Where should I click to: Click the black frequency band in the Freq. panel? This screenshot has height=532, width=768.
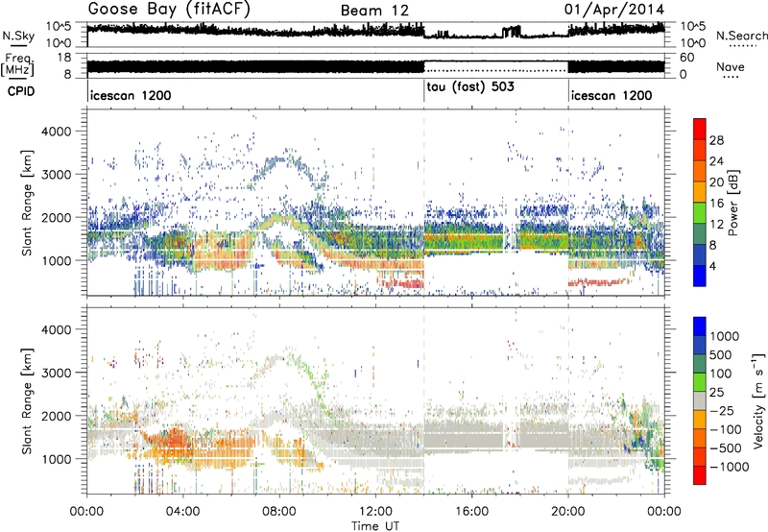(x=255, y=66)
